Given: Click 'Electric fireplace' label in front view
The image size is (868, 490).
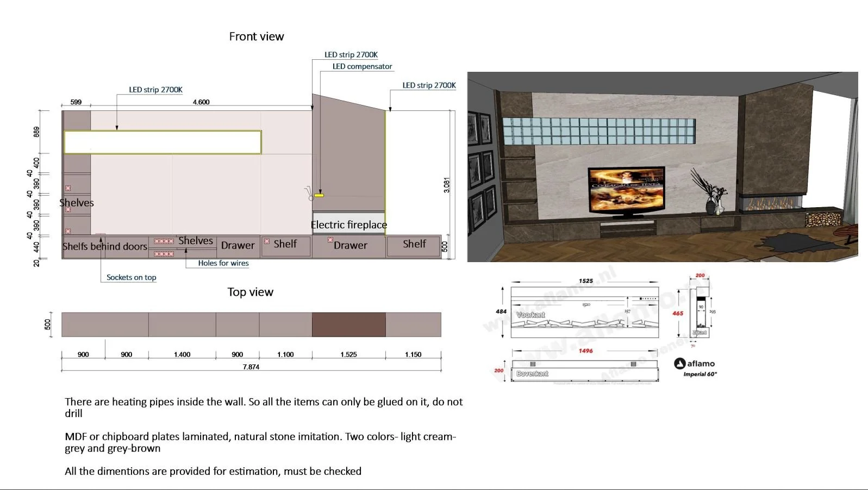Looking at the screenshot, I should point(349,225).
